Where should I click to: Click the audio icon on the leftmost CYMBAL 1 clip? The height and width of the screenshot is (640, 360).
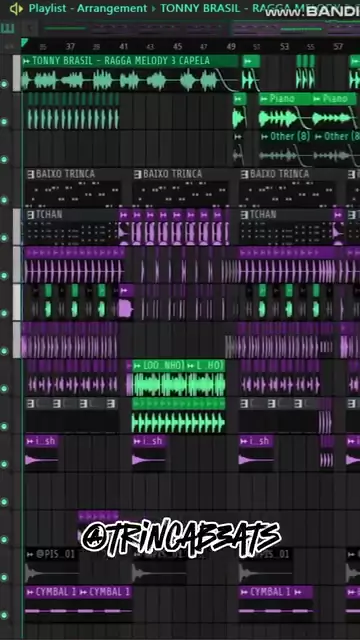point(30,592)
